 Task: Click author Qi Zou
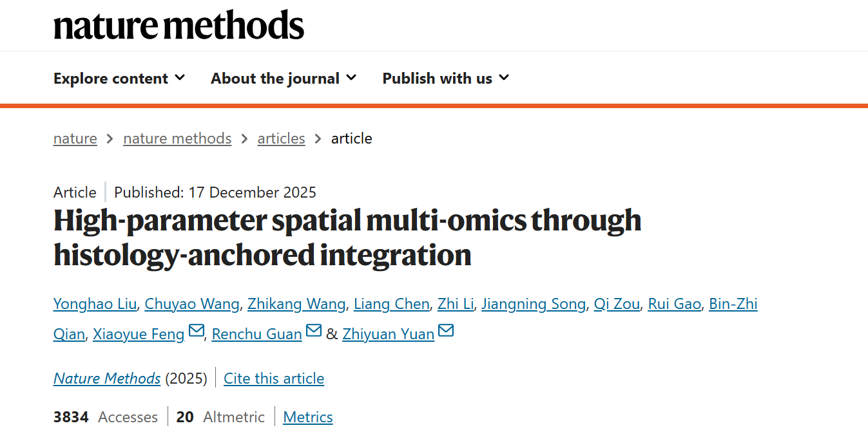pos(617,304)
